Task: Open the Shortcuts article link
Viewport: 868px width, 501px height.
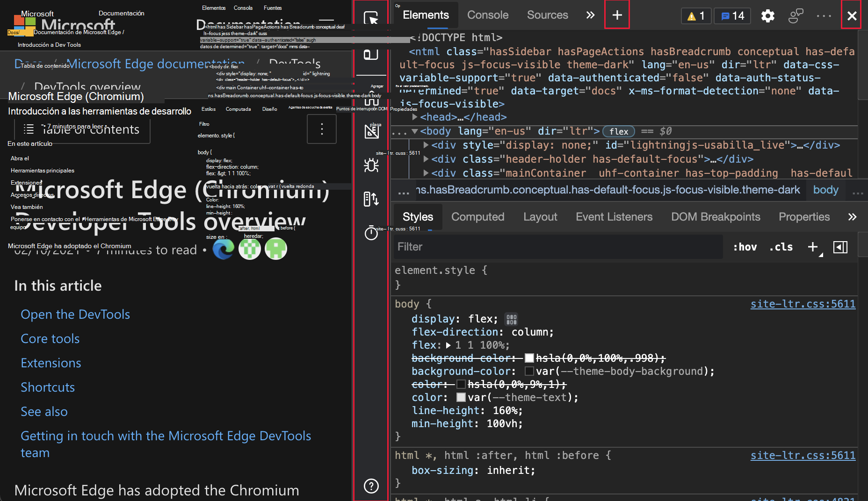Action: tap(48, 387)
